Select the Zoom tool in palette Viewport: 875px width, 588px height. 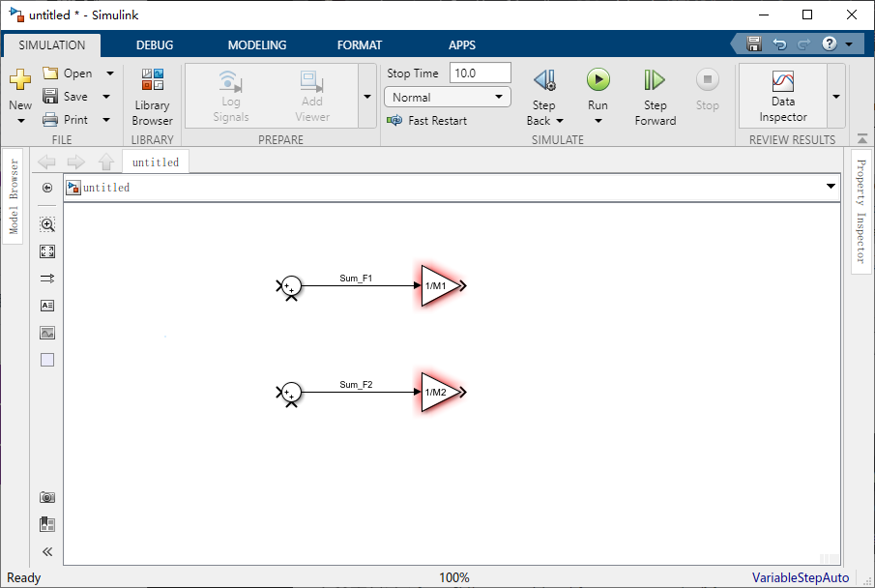(x=47, y=224)
